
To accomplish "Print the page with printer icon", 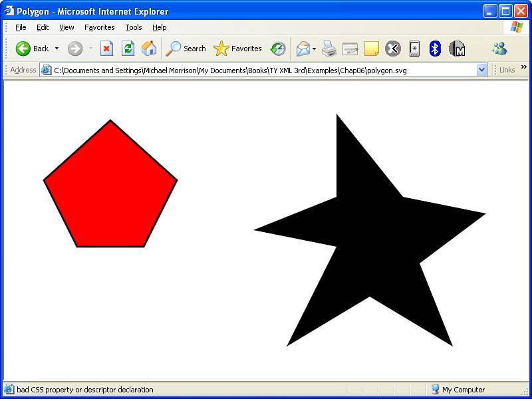I will coord(329,49).
